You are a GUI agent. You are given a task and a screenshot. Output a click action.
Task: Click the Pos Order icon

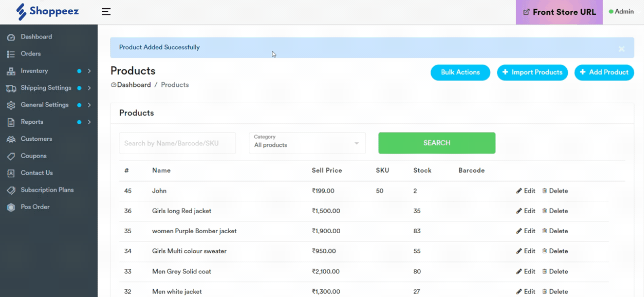(x=11, y=207)
